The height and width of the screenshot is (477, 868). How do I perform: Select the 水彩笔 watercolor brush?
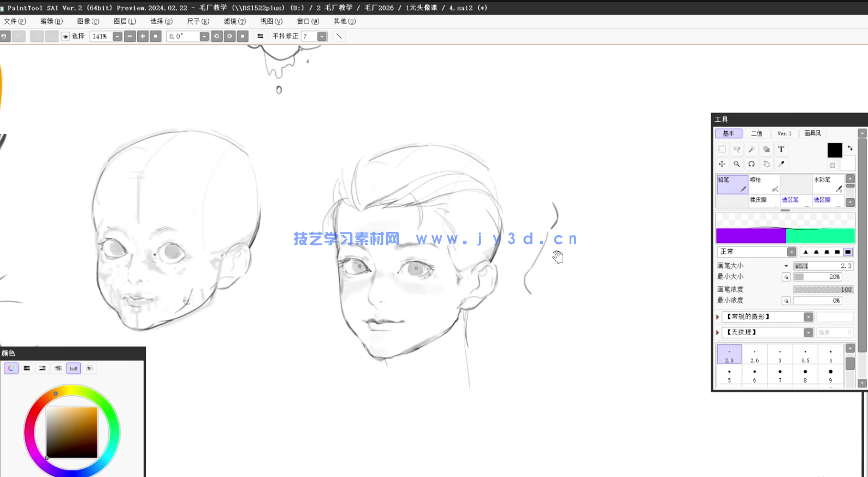(x=828, y=184)
